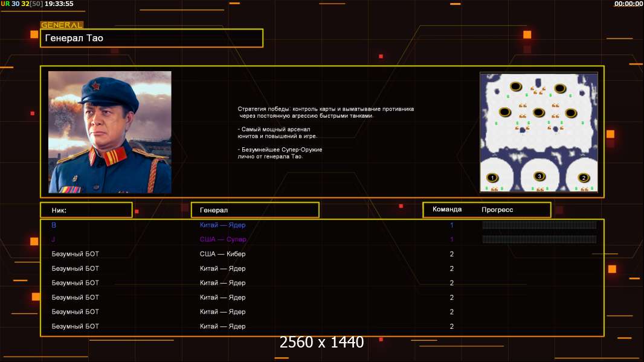The image size is (644, 362).
Task: Click team number 1 for player B
Action: pos(451,224)
